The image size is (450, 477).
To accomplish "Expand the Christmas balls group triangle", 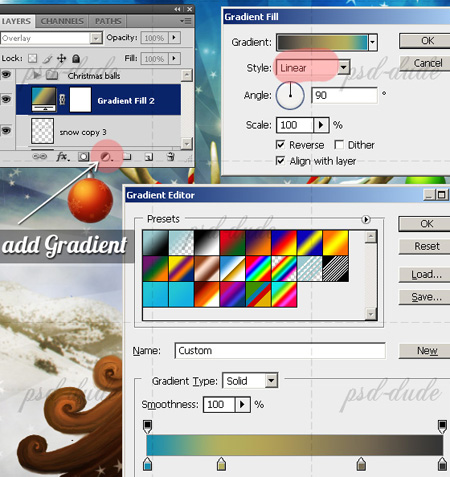I will click(36, 76).
